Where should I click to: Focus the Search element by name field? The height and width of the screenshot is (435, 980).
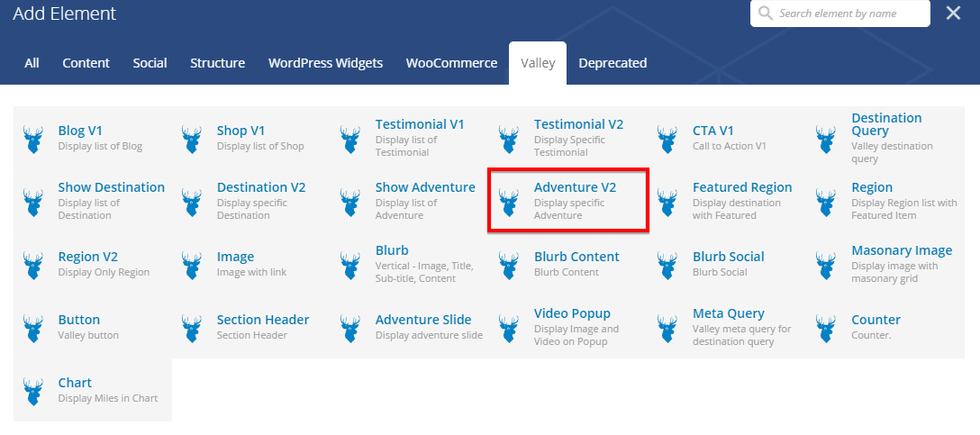(x=847, y=14)
